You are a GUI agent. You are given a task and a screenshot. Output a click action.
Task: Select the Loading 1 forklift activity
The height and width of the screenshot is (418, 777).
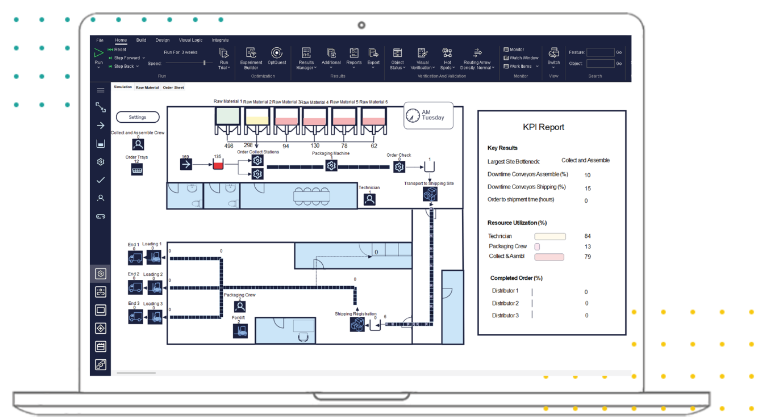[154, 258]
